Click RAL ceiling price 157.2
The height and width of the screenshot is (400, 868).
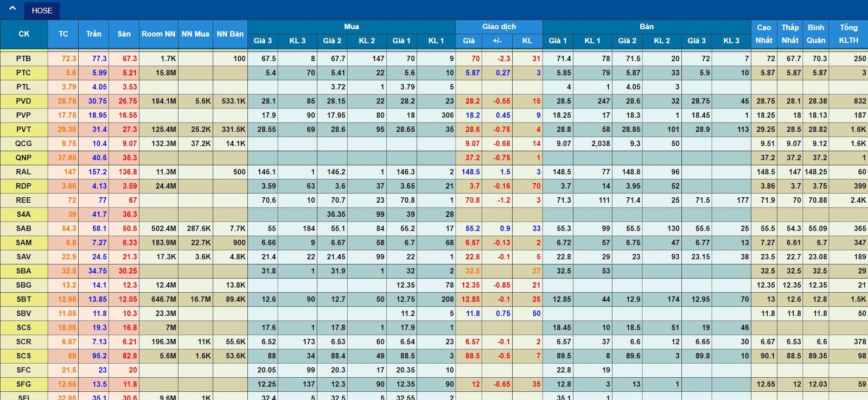tap(98, 172)
